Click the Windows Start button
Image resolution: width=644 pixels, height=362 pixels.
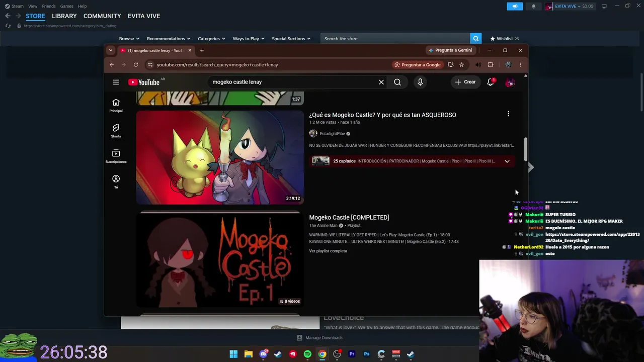[x=233, y=354]
